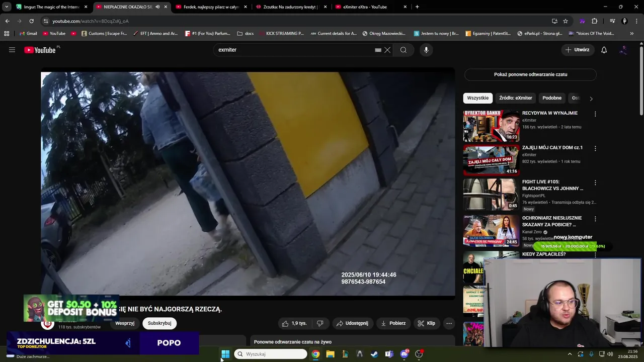Open ZAJĘLI MÓJ CAŁY DOM cz.1 thumbnail
The height and width of the screenshot is (362, 644).
[x=491, y=160]
